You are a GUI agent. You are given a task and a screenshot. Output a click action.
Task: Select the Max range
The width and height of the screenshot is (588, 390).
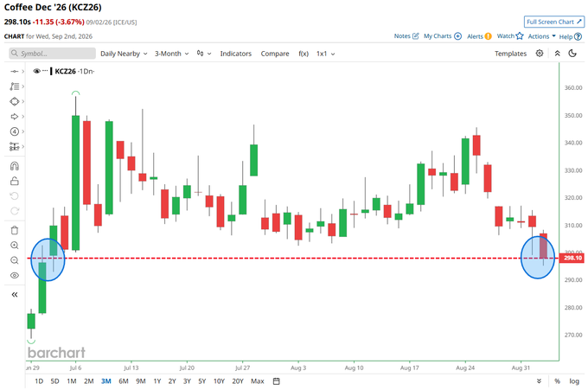click(258, 381)
